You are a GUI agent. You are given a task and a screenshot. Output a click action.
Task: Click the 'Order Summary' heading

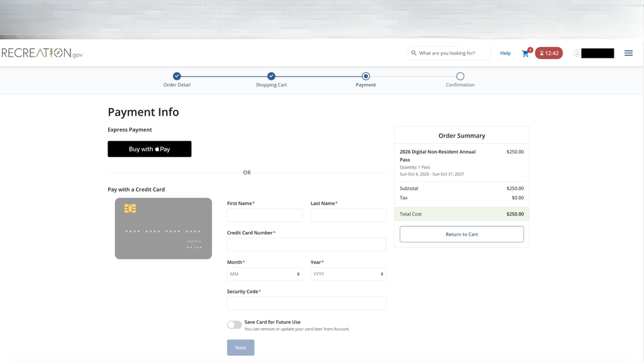tap(462, 136)
